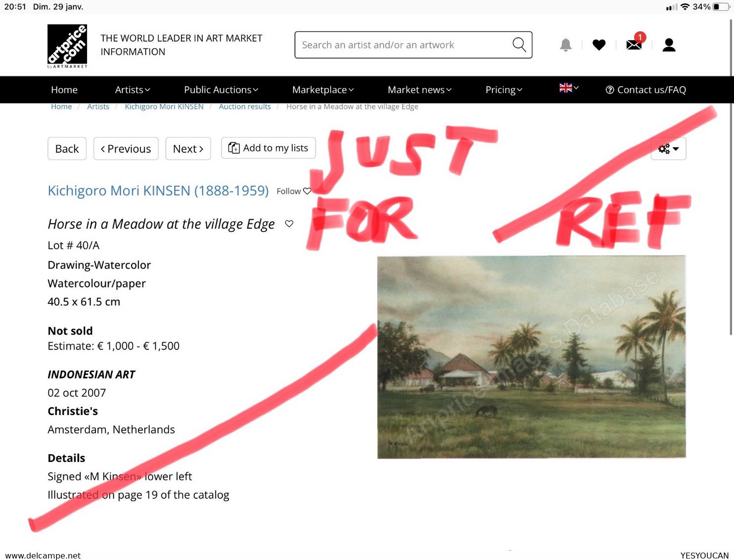
Task: Select the artwork title 'Horse in a Meadow'
Action: point(161,224)
